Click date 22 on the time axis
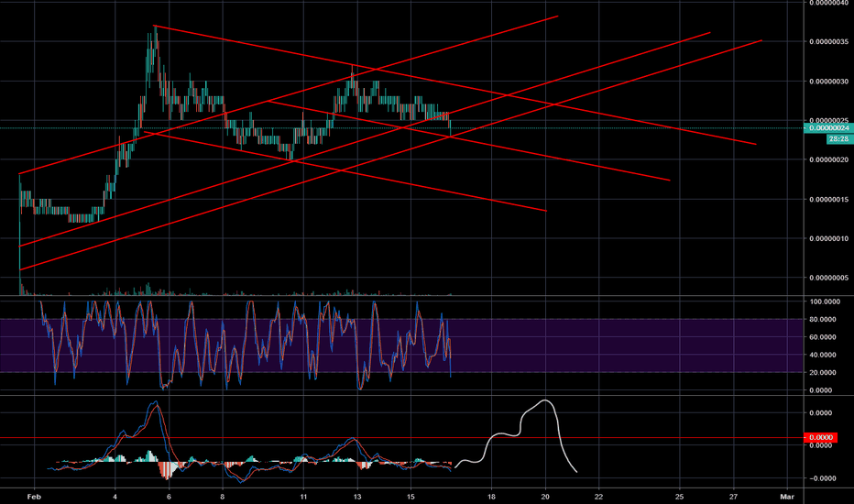 (x=598, y=497)
